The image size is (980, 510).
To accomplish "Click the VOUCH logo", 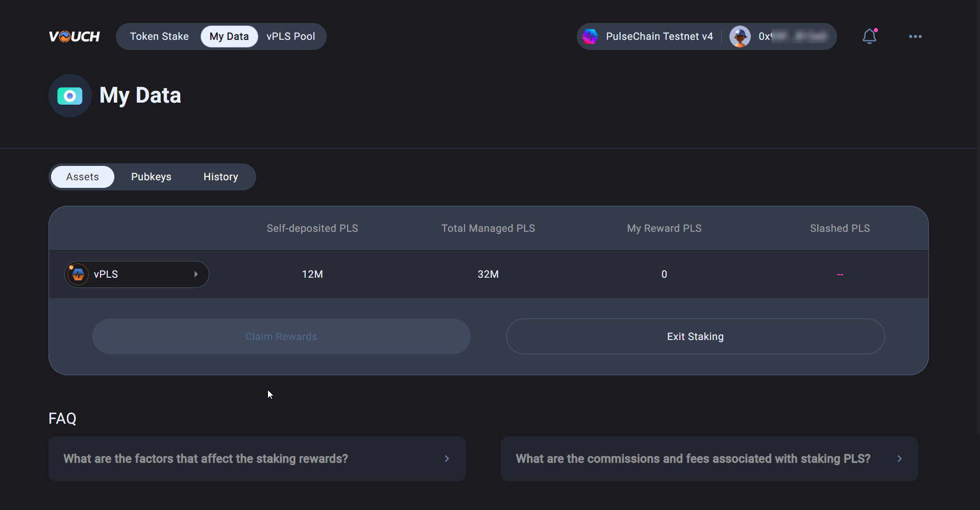I will tap(75, 36).
